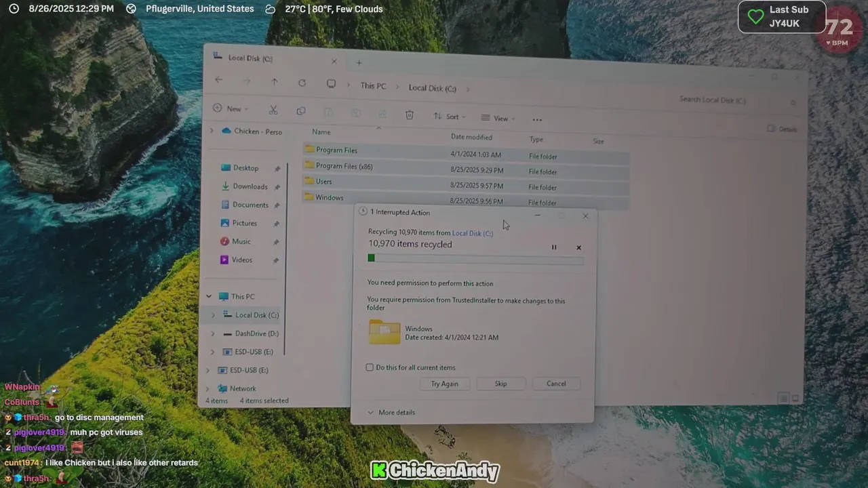868x488 pixels.
Task: Expand the Chicken - Personal OneDrive node
Action: click(212, 130)
